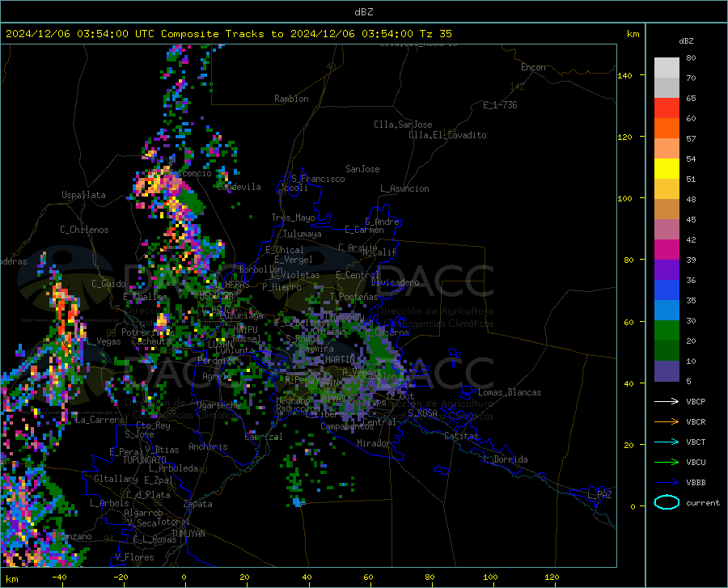Click the 'Lomas_Blancas' map label

(x=510, y=392)
